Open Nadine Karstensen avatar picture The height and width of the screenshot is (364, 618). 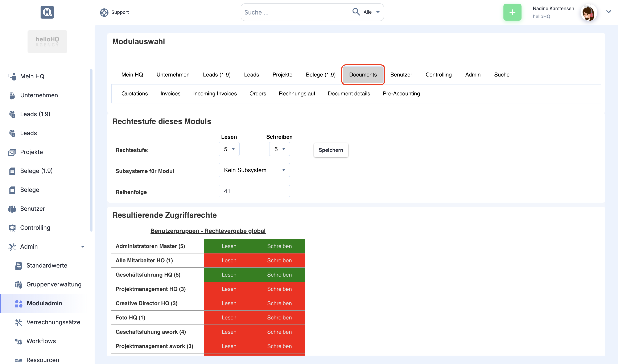point(589,12)
